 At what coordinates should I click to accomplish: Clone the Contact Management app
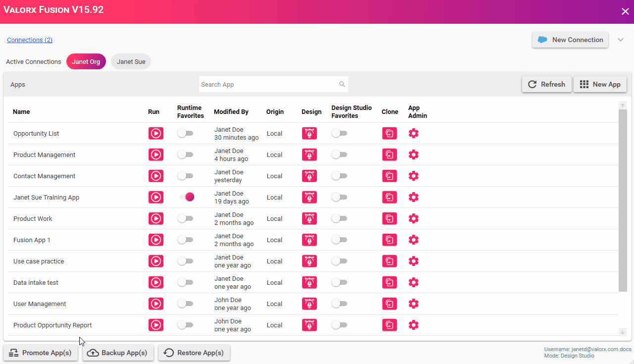(390, 176)
